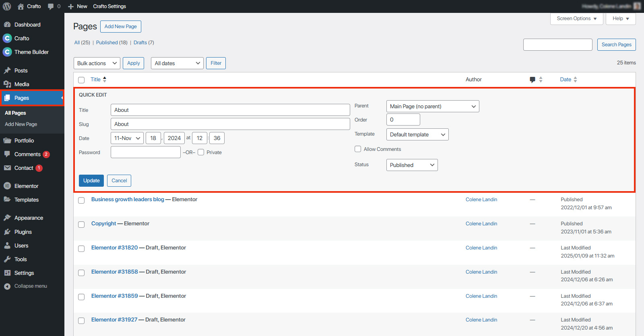Select the Elementor #31859 row checkbox
The width and height of the screenshot is (644, 336).
(x=81, y=297)
